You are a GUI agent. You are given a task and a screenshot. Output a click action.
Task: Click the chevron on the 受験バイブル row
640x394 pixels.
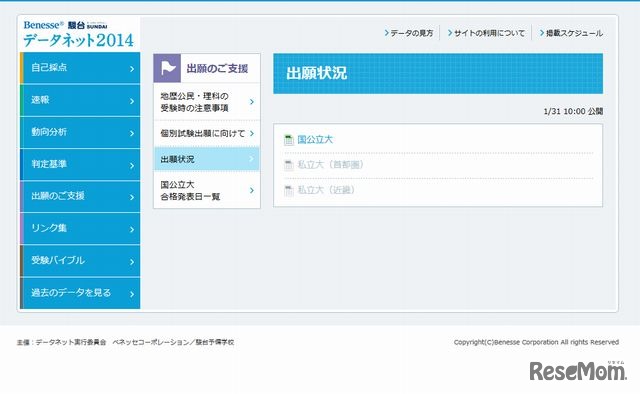[132, 262]
